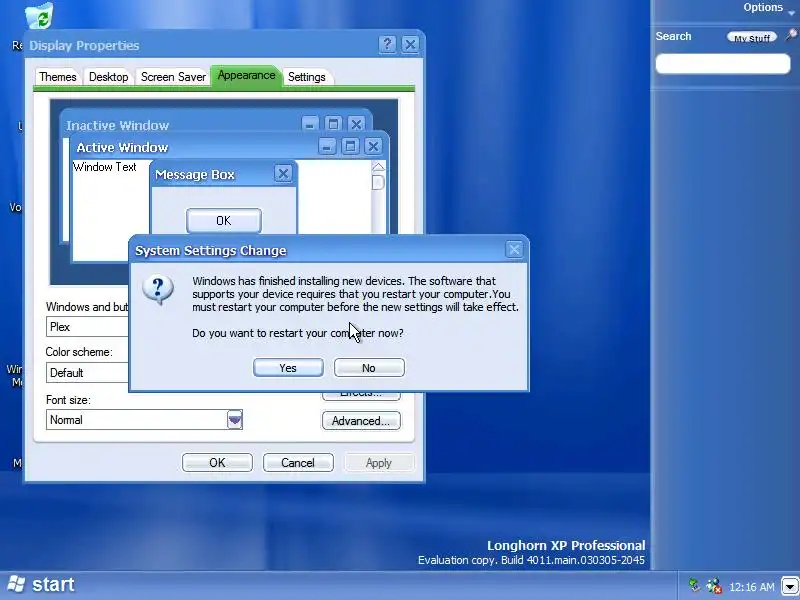This screenshot has height=600, width=800.
Task: Click the network tray icon with red X
Action: pos(713,586)
